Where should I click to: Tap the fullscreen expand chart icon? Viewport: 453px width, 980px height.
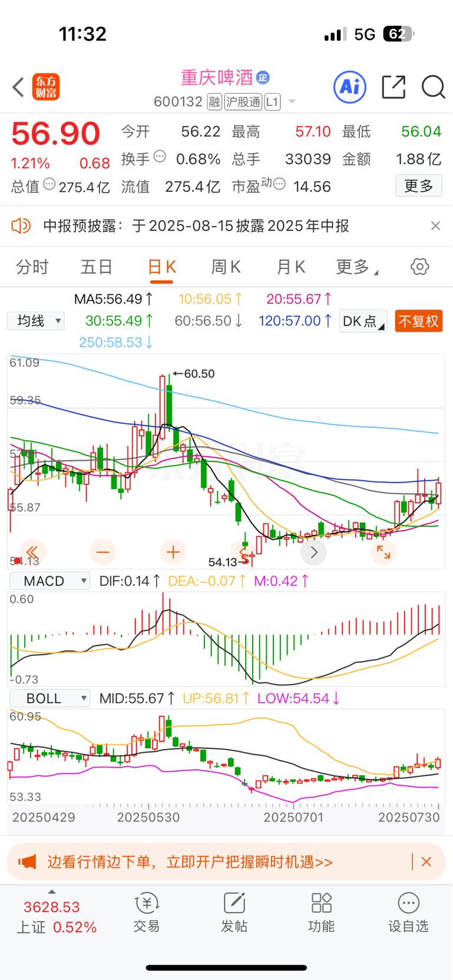[383, 552]
